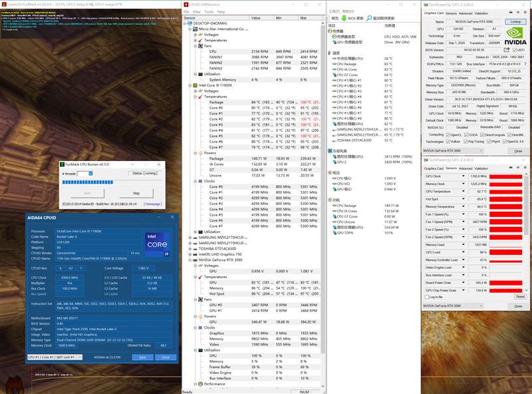532x394 pixels.
Task: Toggle the Ray Tracing checkbox
Action: [466, 142]
